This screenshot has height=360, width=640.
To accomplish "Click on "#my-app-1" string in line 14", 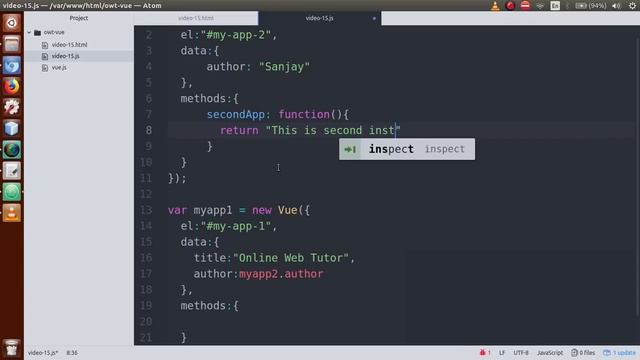I will 236,226.
